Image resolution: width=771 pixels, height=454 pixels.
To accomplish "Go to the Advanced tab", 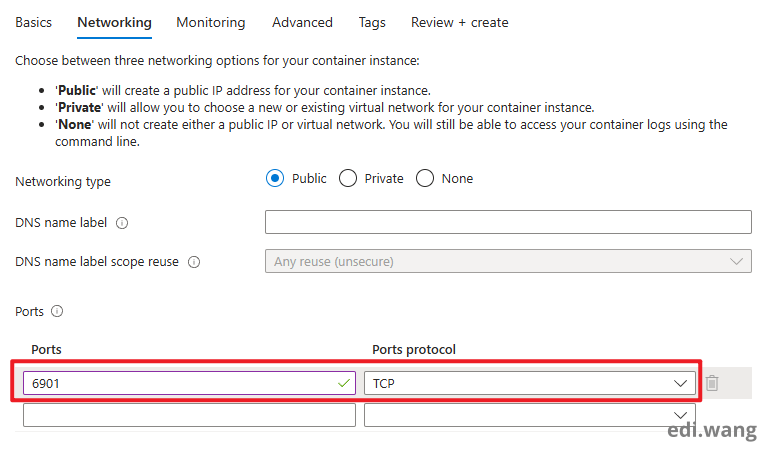I will coord(302,22).
